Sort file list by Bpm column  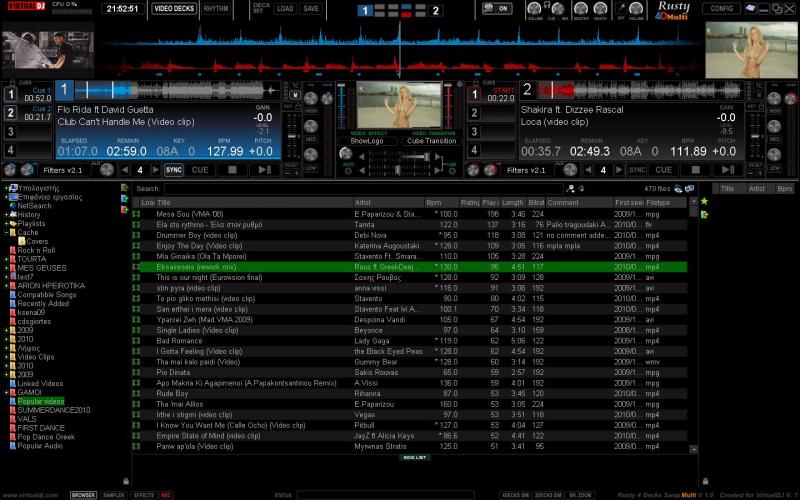pos(441,203)
